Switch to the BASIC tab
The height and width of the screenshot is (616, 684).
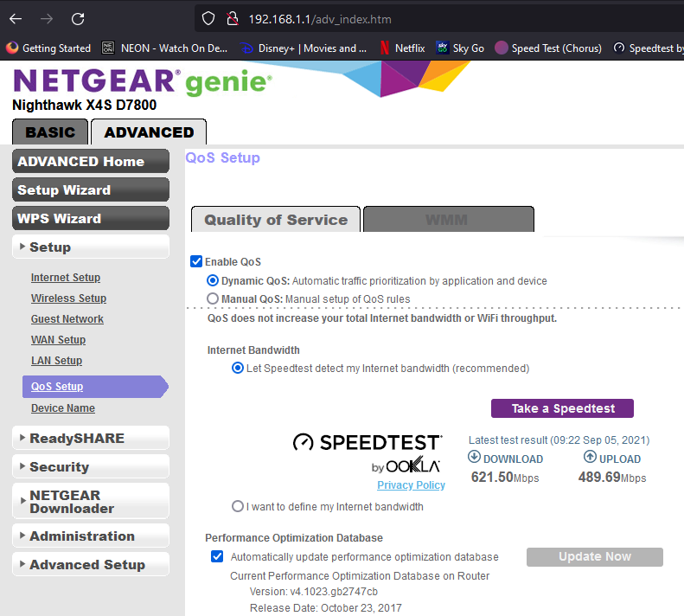click(x=50, y=132)
